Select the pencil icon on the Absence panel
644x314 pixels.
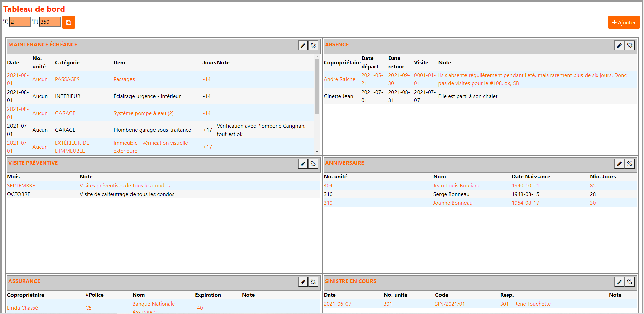(x=619, y=45)
